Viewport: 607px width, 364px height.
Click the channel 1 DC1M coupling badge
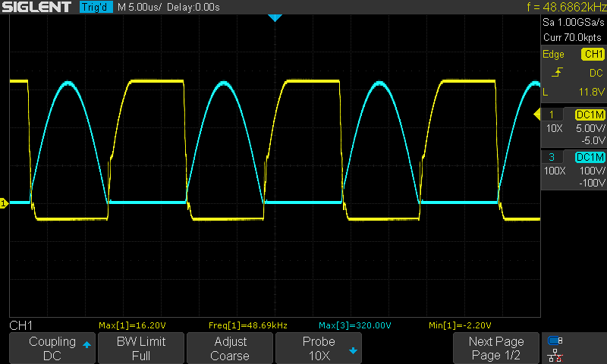point(590,115)
